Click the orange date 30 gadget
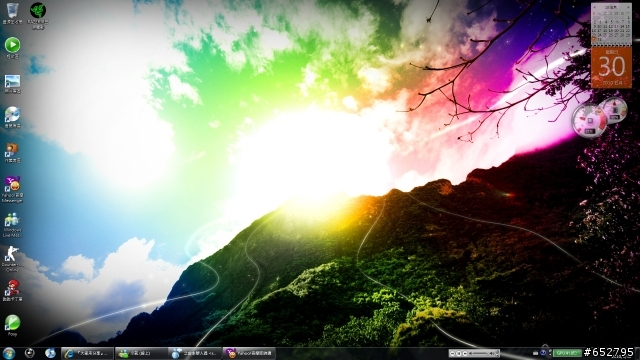The image size is (640, 360). [x=611, y=67]
